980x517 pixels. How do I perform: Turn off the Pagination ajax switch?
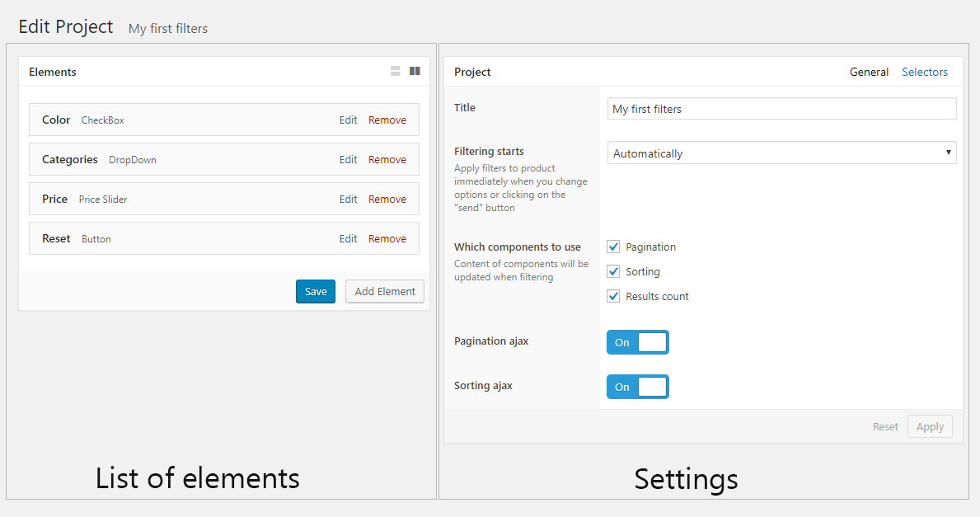[637, 342]
